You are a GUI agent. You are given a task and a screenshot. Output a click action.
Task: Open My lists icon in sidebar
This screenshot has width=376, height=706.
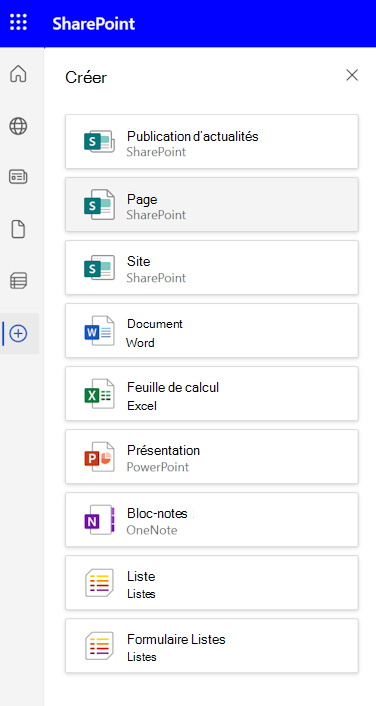18,281
